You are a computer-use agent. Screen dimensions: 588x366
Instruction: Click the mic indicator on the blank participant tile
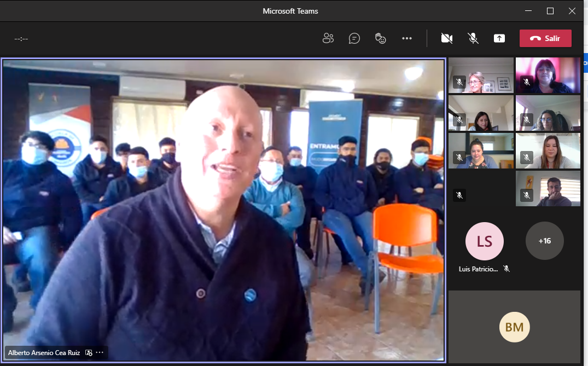click(459, 195)
